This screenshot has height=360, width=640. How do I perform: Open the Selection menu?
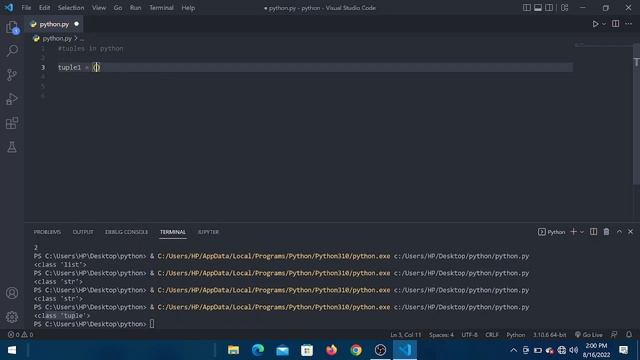click(71, 8)
